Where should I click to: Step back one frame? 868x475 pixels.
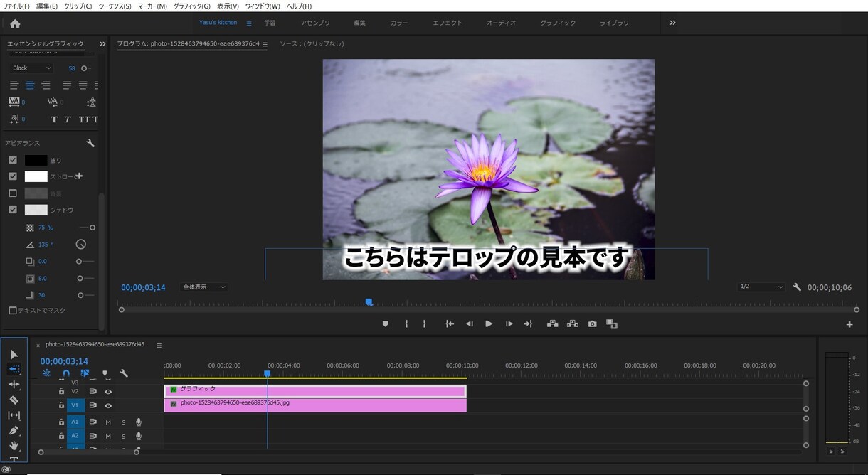[x=469, y=324]
